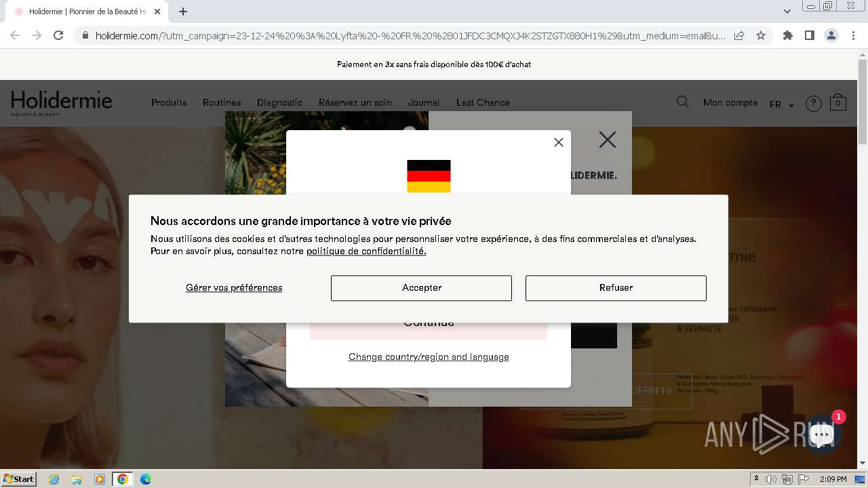Click the share page icon in address bar
868x488 pixels.
point(739,35)
